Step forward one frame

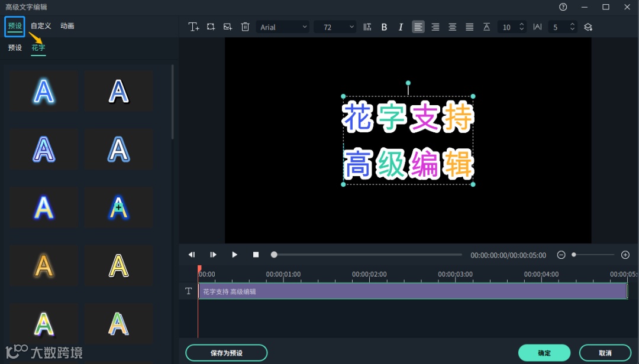click(213, 255)
